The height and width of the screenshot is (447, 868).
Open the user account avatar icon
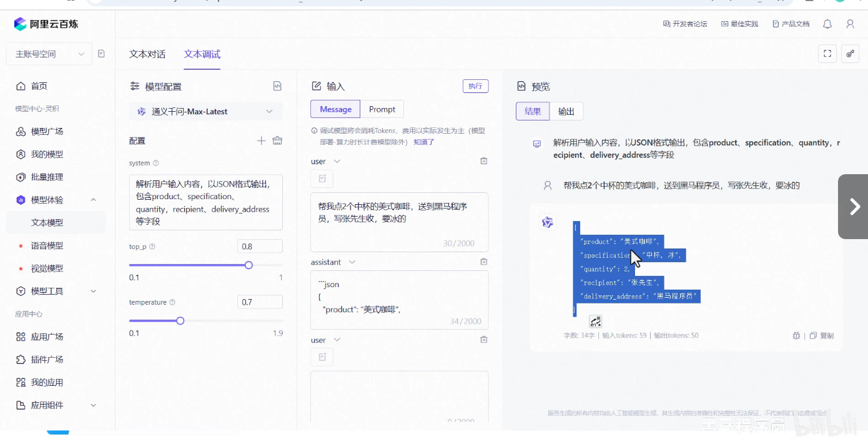[850, 24]
